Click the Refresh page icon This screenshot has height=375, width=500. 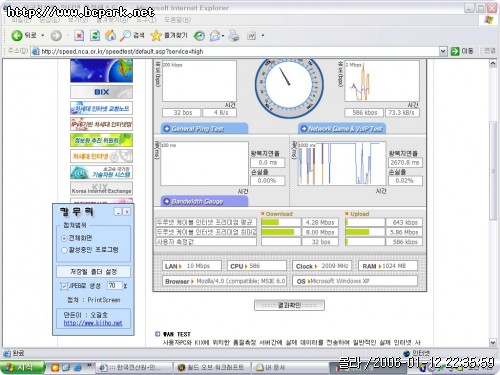[95, 35]
